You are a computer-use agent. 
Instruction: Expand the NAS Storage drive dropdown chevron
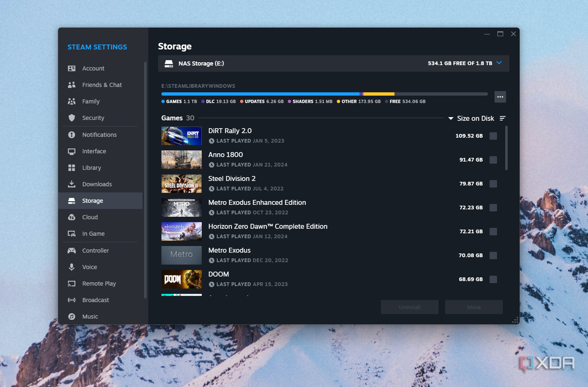pos(499,63)
